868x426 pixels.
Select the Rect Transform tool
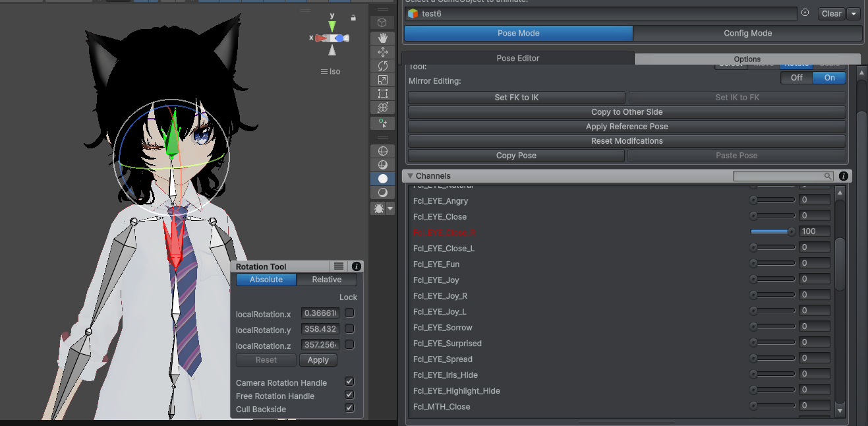point(382,94)
